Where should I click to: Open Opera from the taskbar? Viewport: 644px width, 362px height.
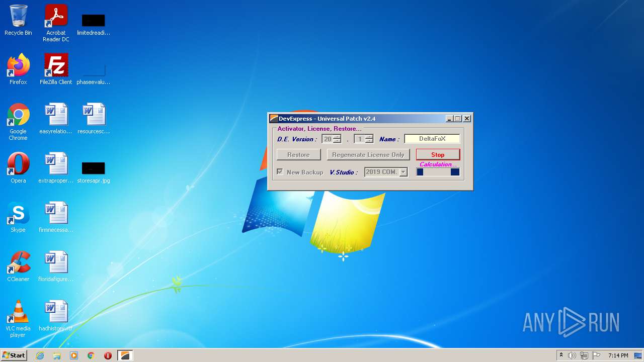pos(108,355)
